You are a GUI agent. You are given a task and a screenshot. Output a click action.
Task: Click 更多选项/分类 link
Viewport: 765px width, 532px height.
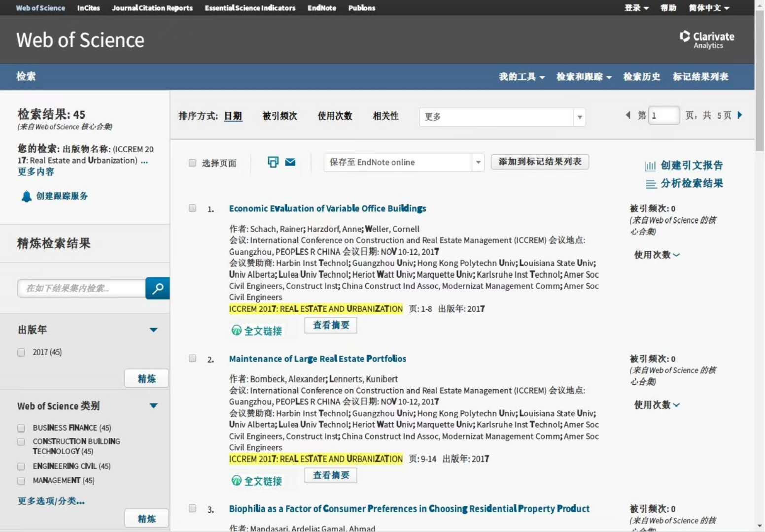pyautogui.click(x=51, y=501)
